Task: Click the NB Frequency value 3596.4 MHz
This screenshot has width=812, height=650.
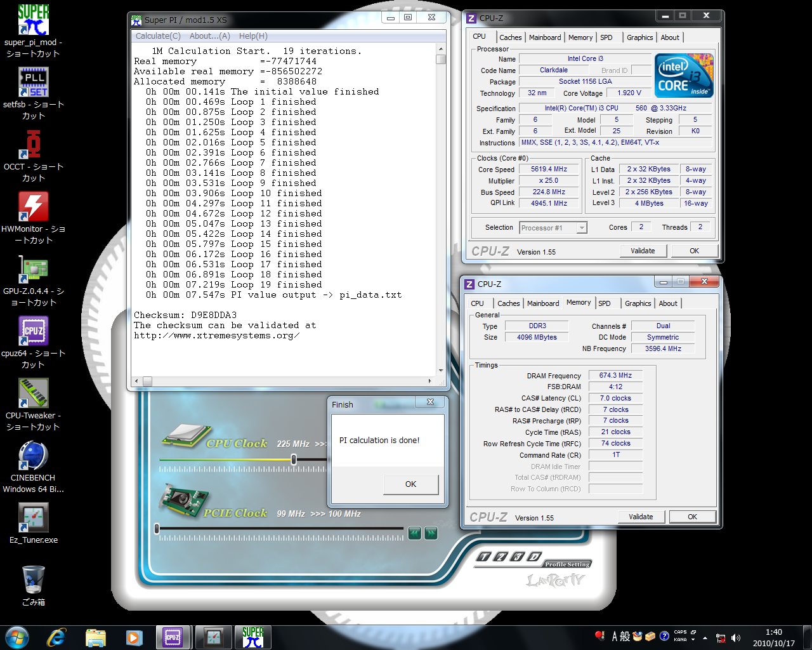Action: pos(663,349)
